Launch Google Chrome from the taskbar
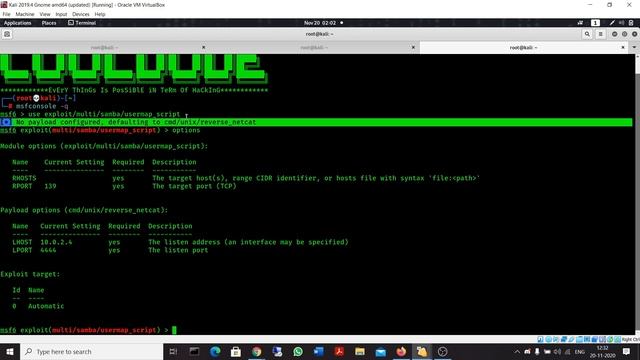The width and height of the screenshot is (640, 360). [256, 351]
